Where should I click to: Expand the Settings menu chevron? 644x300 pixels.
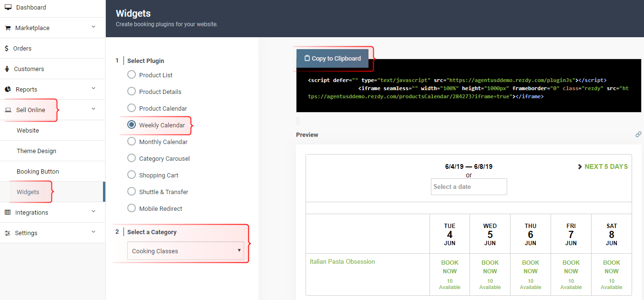tap(93, 232)
